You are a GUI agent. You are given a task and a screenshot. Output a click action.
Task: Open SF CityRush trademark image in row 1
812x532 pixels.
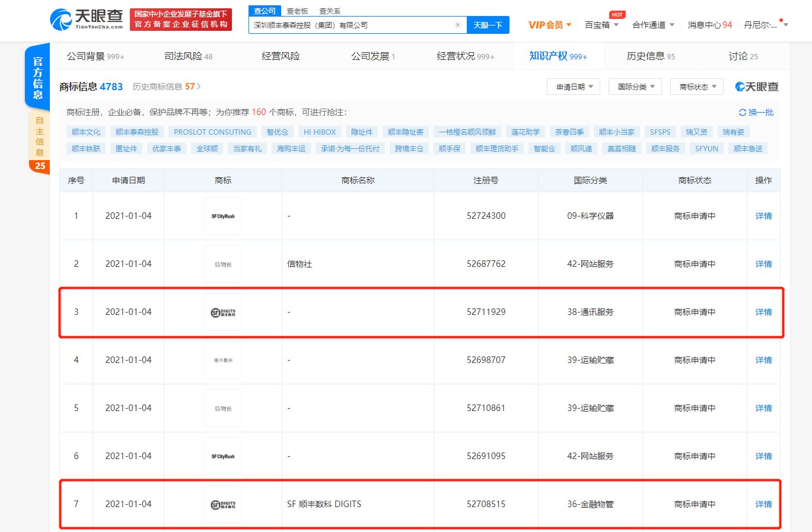pyautogui.click(x=223, y=216)
